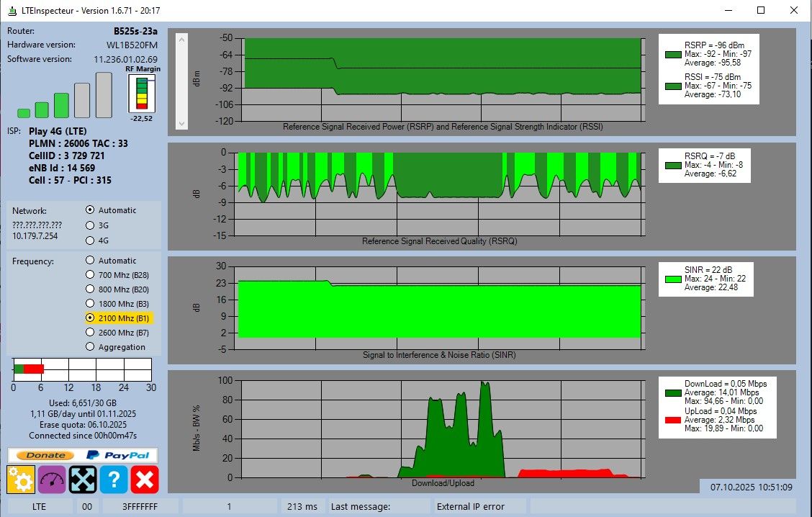Click hardware version WL1B520FM
Image resolution: width=812 pixels, height=517 pixels.
click(132, 45)
